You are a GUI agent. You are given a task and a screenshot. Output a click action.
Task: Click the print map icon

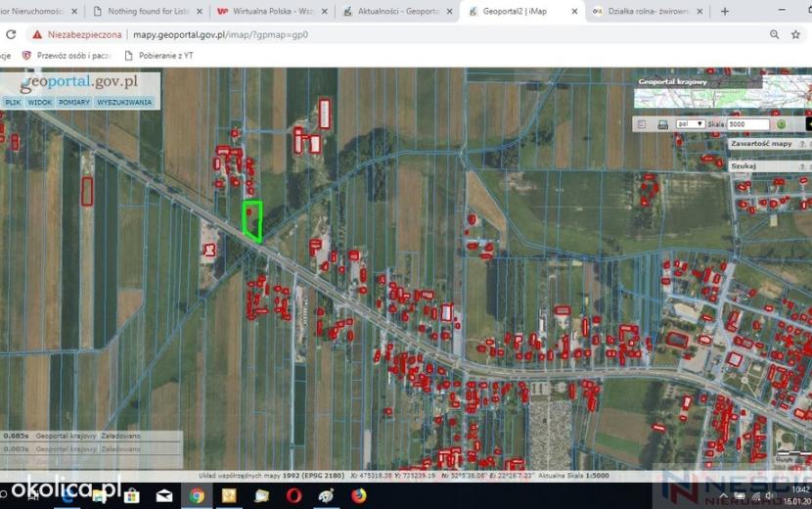[x=662, y=124]
